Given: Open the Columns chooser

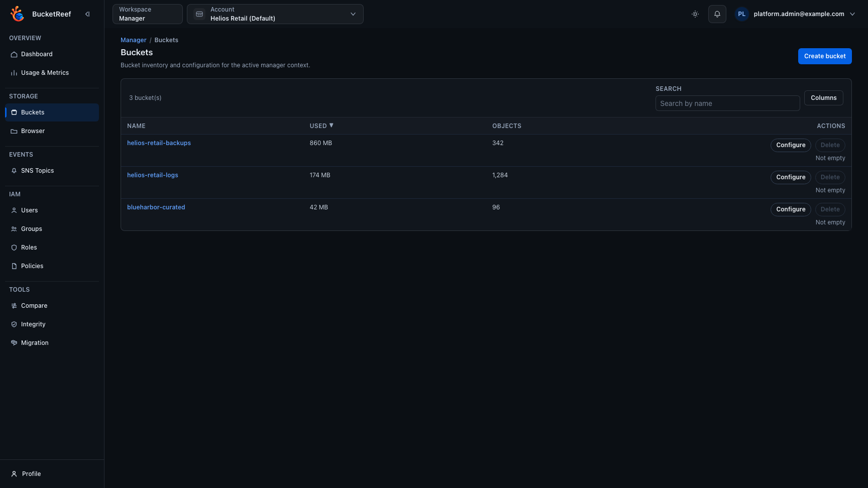Looking at the screenshot, I should click(x=824, y=98).
